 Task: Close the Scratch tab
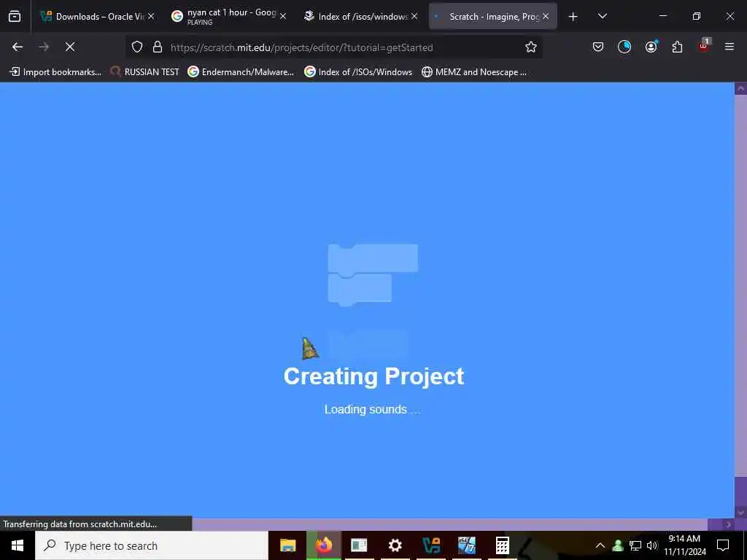[x=546, y=16]
